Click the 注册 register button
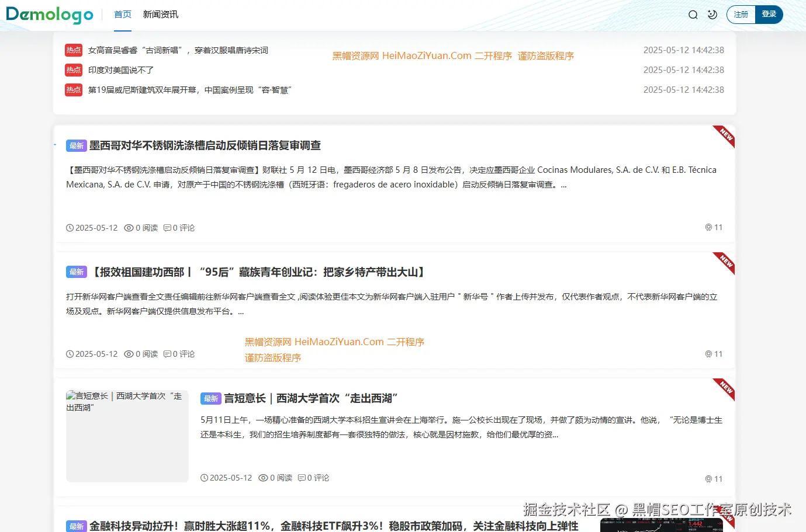Viewport: 806px width, 532px height. click(x=741, y=14)
